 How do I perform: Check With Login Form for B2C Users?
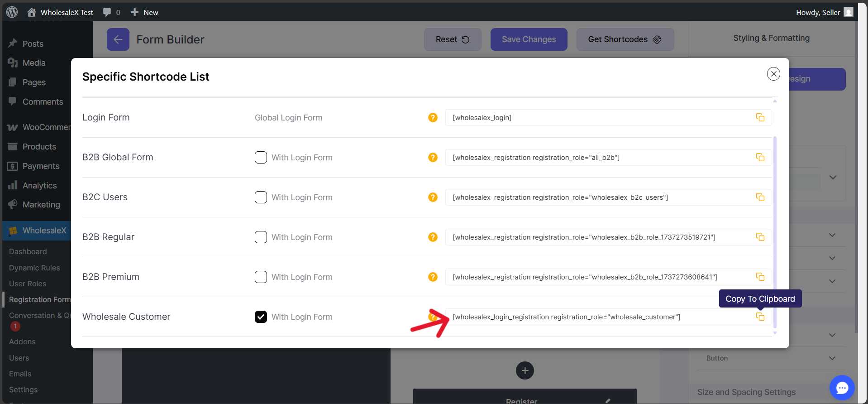pyautogui.click(x=261, y=197)
